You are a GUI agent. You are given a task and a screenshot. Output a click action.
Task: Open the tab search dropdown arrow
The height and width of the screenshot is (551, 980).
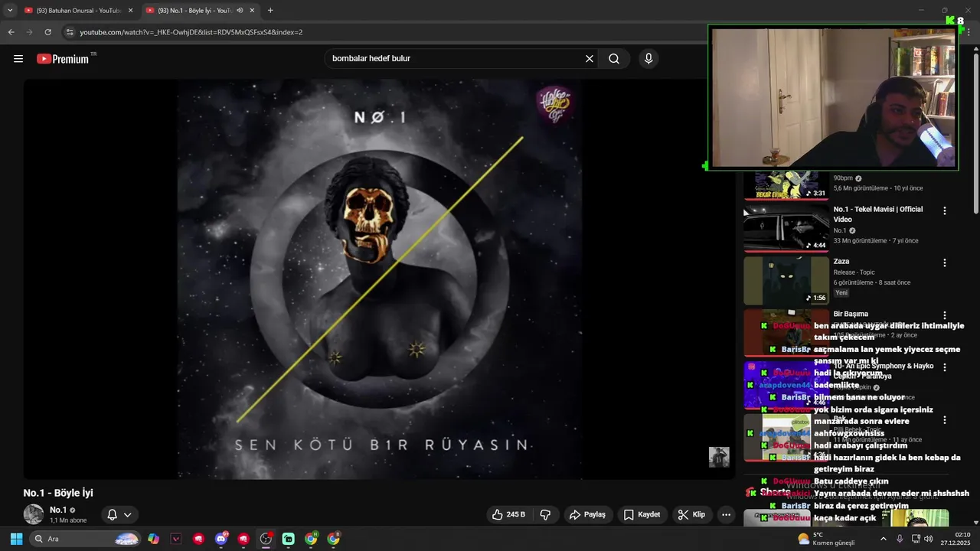[x=10, y=10]
